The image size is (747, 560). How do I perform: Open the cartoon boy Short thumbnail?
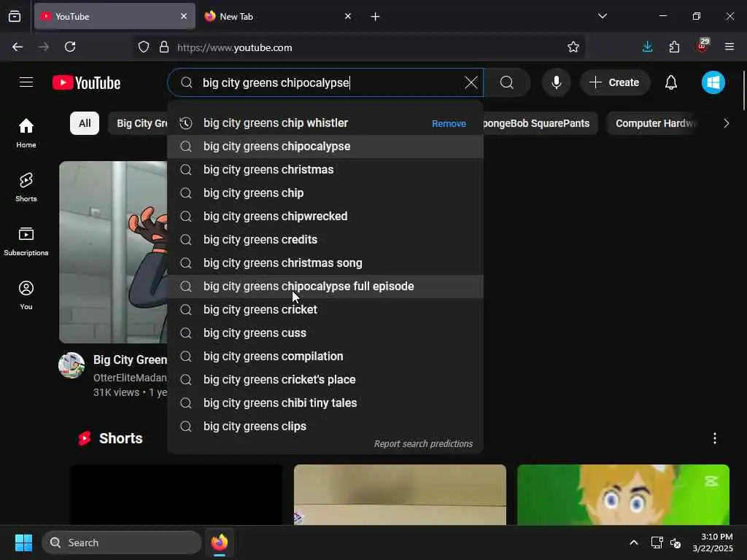pos(623,495)
